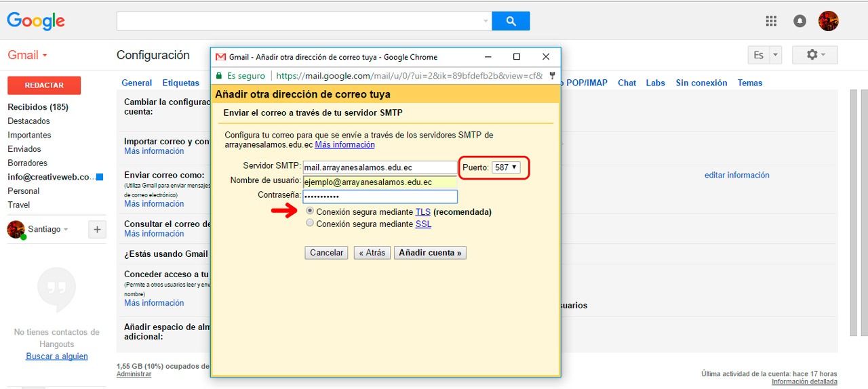Click the settings page vertical scrollbar
Screen dimensions: 868x389
tap(854, 213)
